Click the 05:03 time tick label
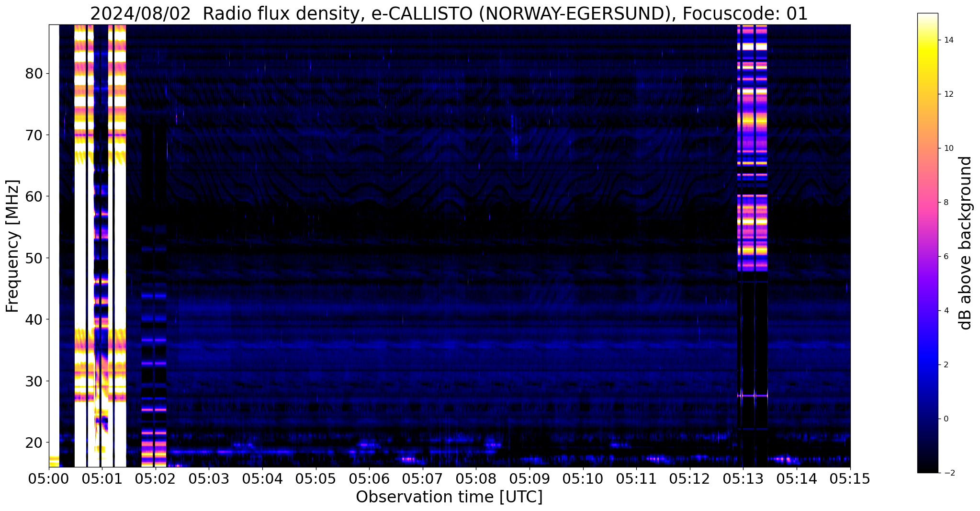The height and width of the screenshot is (511, 980). [209, 478]
